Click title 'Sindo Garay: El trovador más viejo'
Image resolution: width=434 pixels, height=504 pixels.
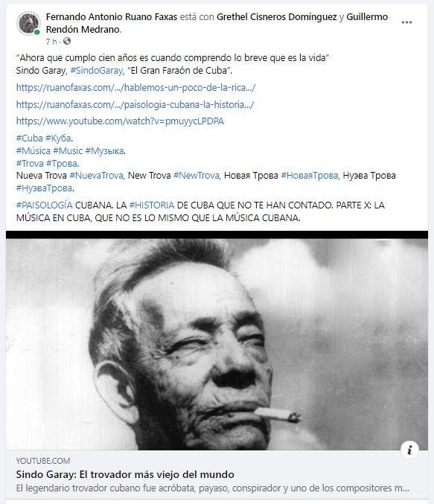[125, 474]
